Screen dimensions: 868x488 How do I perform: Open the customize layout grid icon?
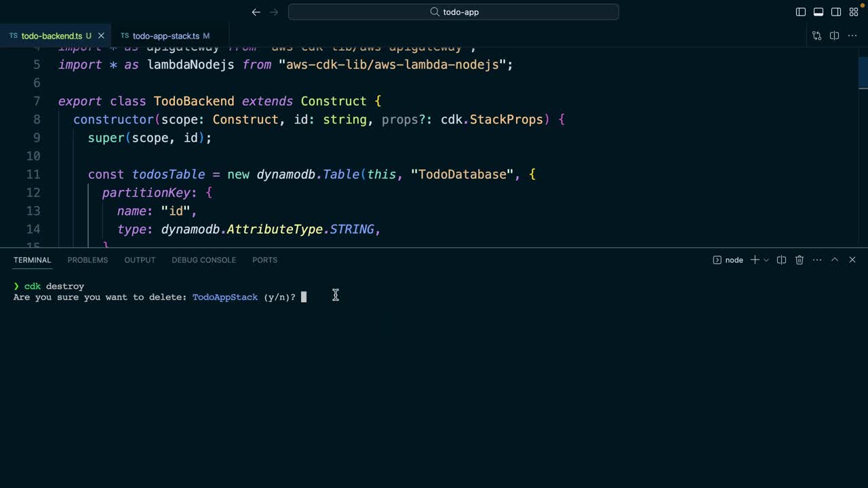(854, 12)
